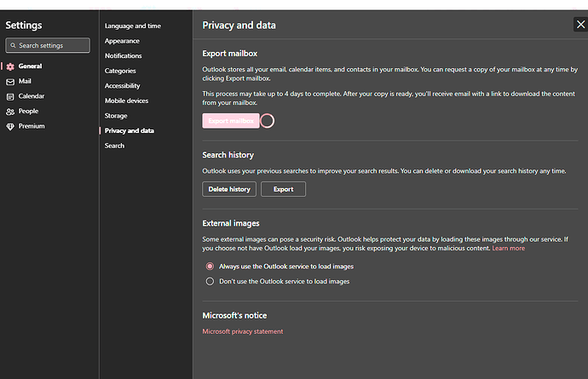588x379 pixels.
Task: Open Accessibility settings
Action: (123, 86)
